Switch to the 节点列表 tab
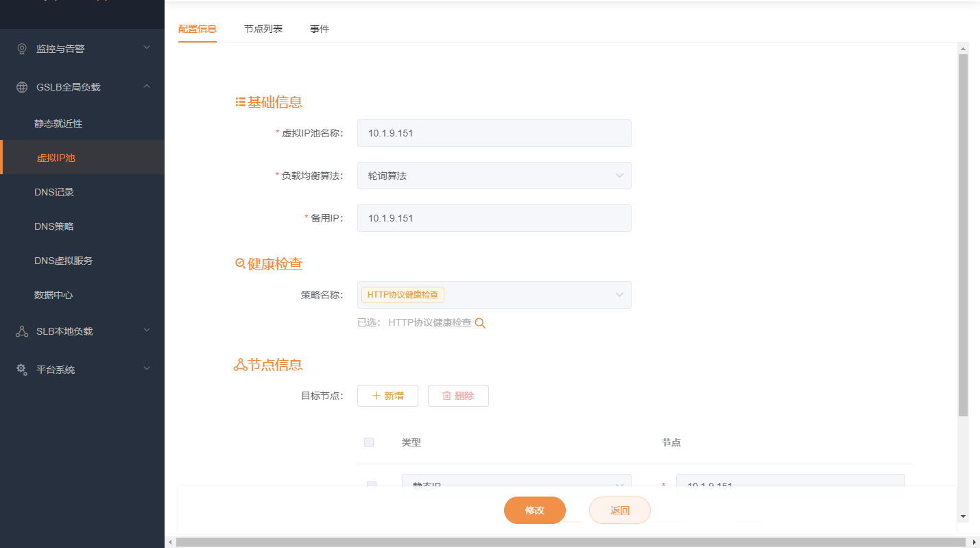This screenshot has height=548, width=980. (263, 29)
